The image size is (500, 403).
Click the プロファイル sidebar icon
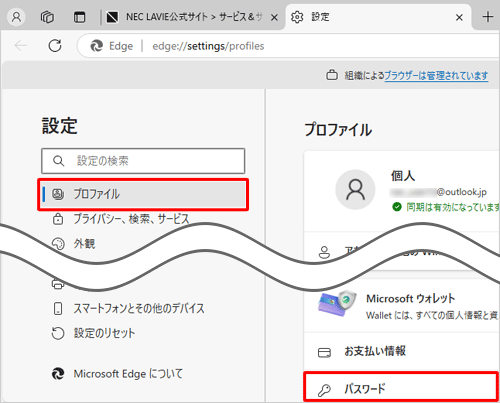pyautogui.click(x=58, y=194)
